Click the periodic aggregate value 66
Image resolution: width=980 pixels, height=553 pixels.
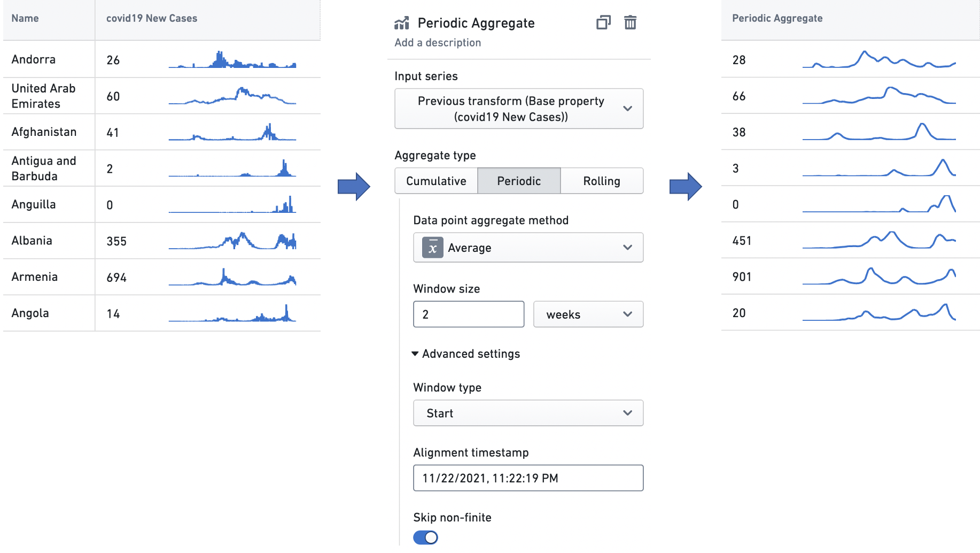point(739,96)
